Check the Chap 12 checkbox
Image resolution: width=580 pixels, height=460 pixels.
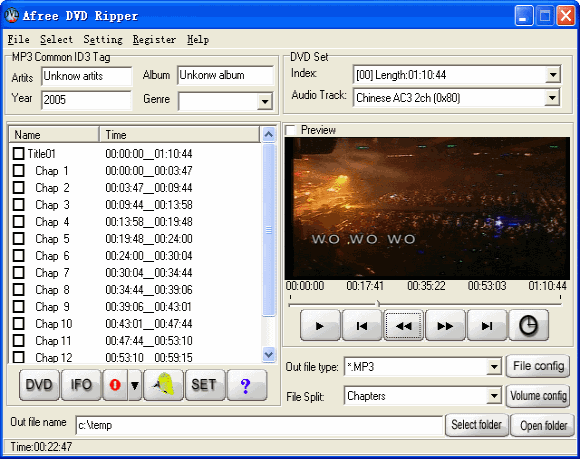[x=18, y=357]
